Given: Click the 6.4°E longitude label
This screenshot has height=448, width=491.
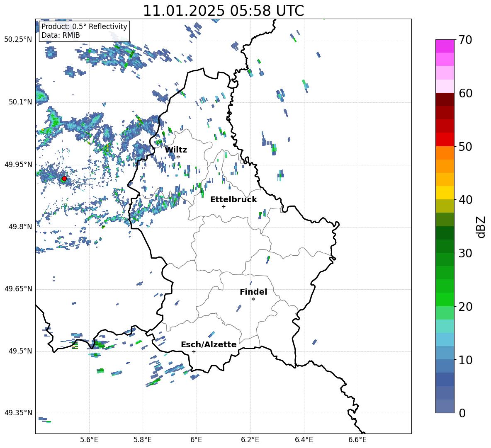Looking at the screenshot, I should [304, 440].
